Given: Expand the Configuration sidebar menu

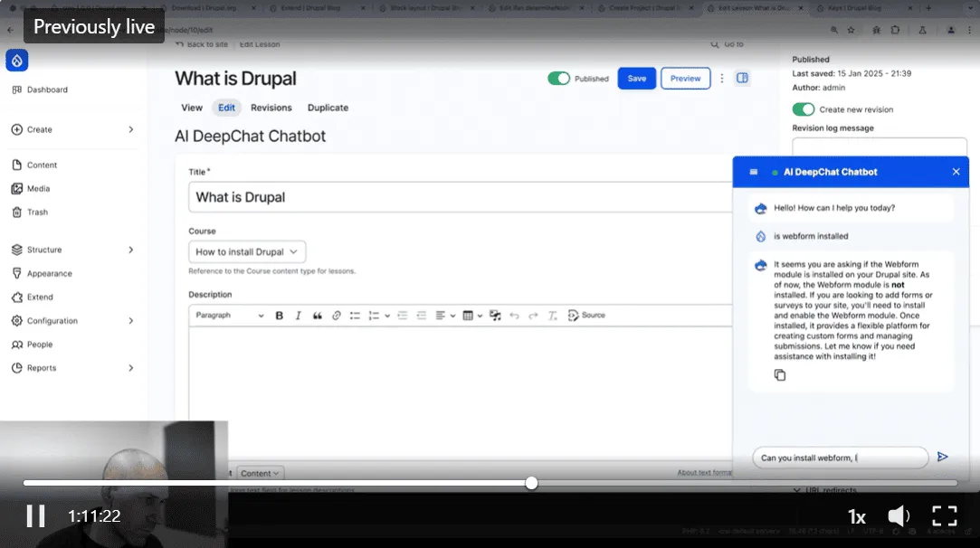Looking at the screenshot, I should pos(130,320).
